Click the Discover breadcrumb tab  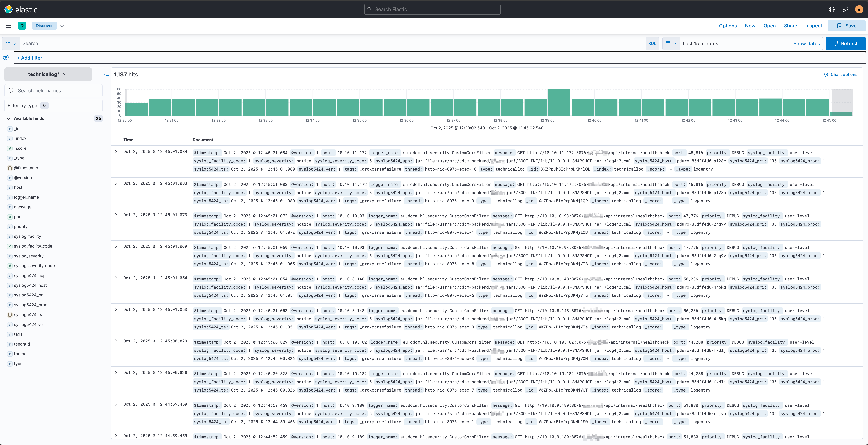[x=44, y=26]
